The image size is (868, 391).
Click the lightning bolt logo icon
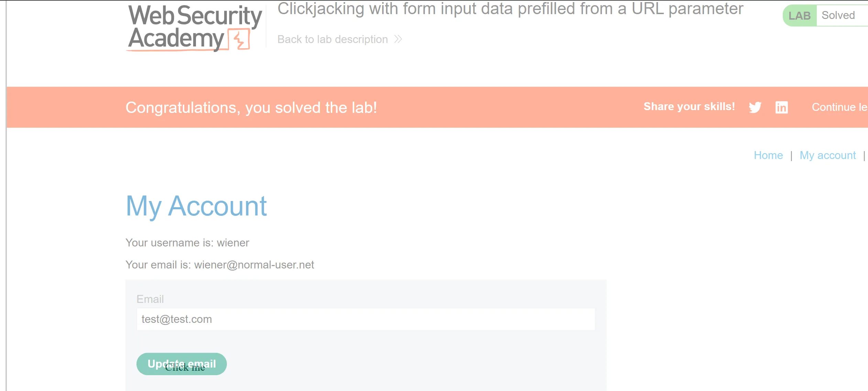click(x=239, y=40)
